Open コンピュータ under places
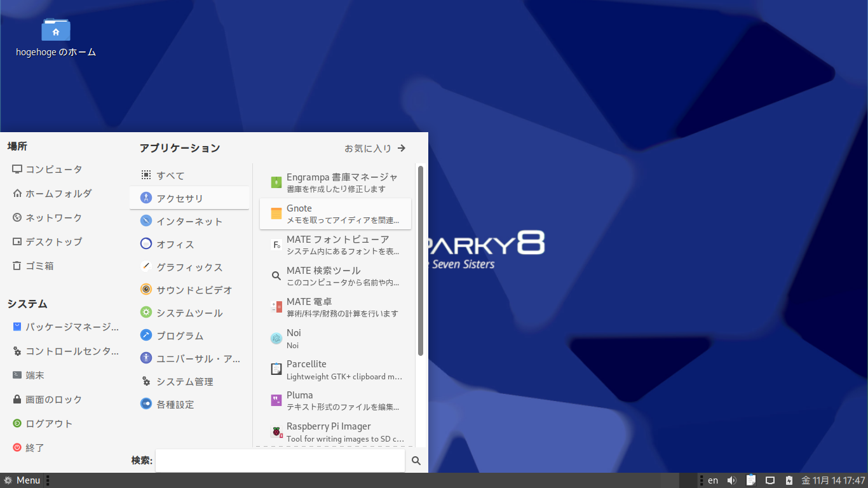Screen dimensions: 868x488 pos(64,169)
